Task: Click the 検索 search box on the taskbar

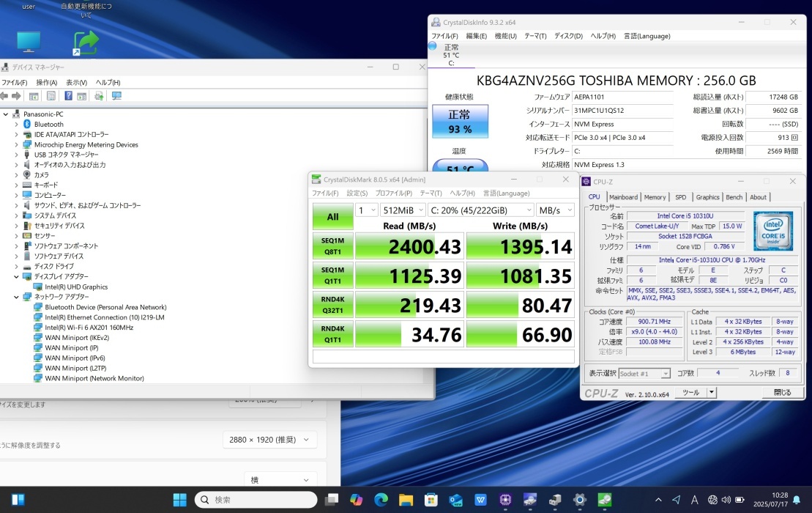Action: (x=256, y=500)
